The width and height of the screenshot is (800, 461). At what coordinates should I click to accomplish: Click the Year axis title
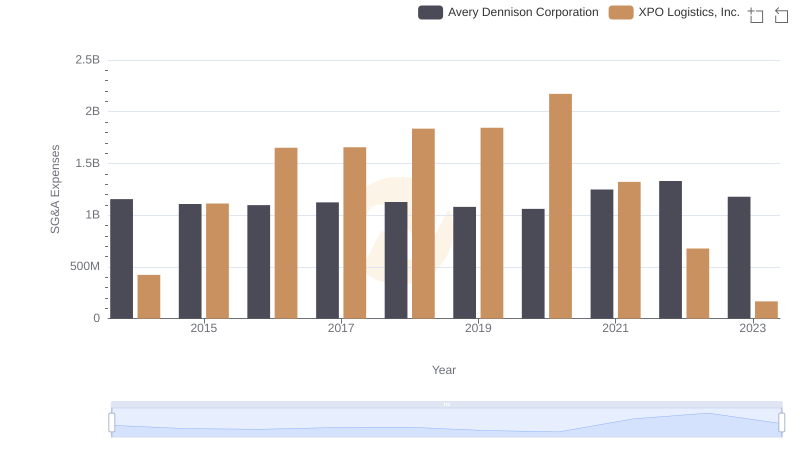[444, 370]
